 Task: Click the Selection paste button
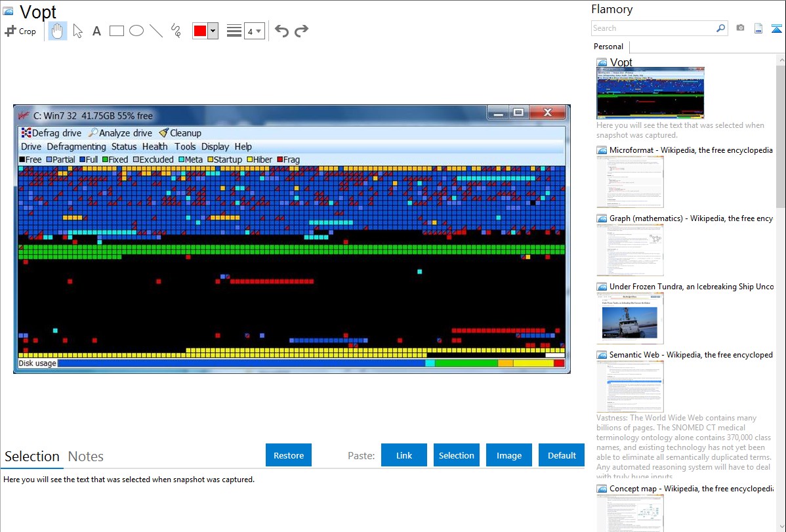point(457,455)
